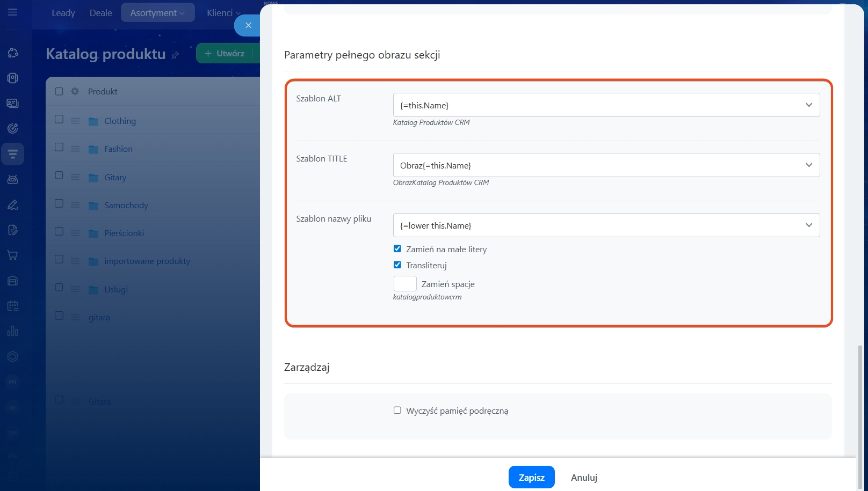Open the Asortyment menu tab

pyautogui.click(x=157, y=13)
